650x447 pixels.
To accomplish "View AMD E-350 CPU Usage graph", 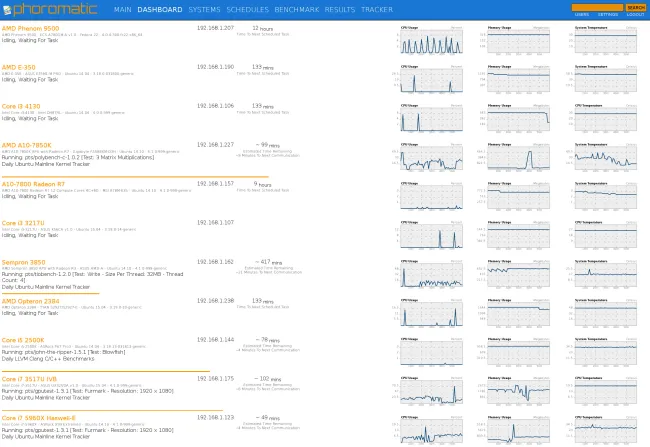I will 431,80.
